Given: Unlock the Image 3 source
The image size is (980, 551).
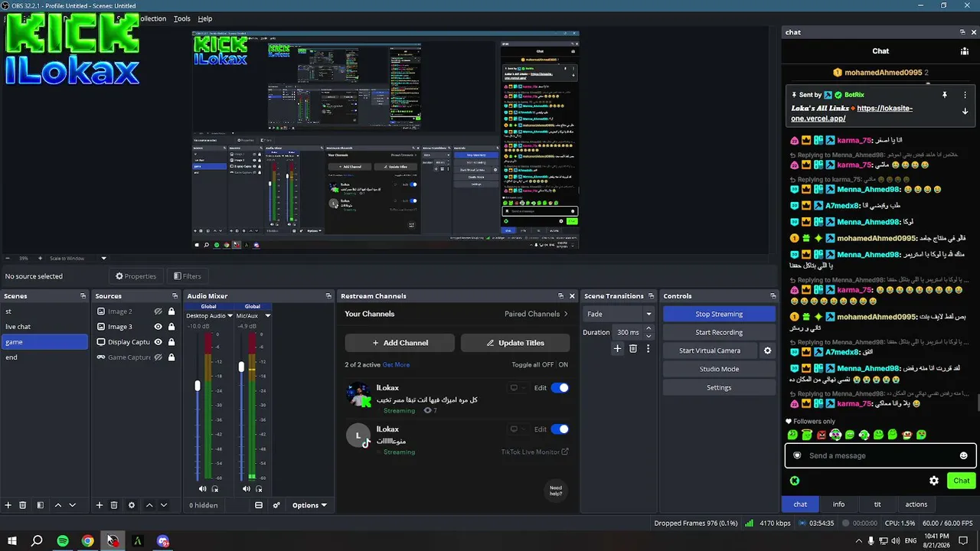Looking at the screenshot, I should coord(171,327).
